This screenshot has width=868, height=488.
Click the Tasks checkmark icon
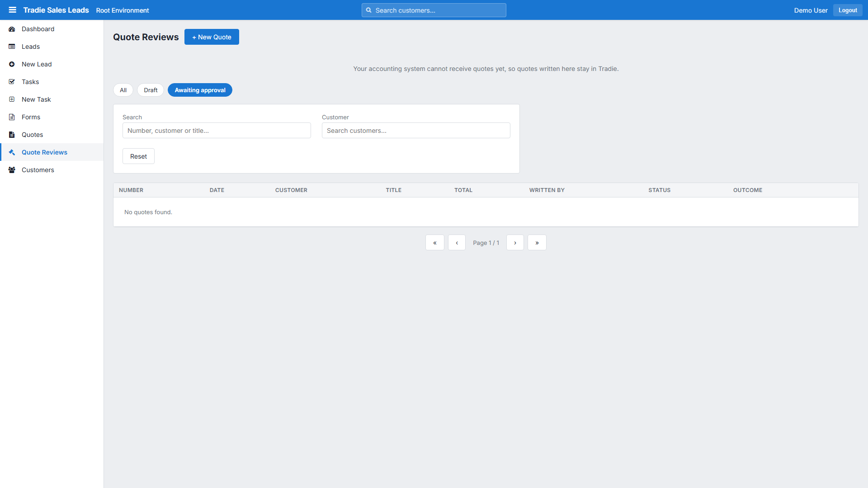click(12, 82)
